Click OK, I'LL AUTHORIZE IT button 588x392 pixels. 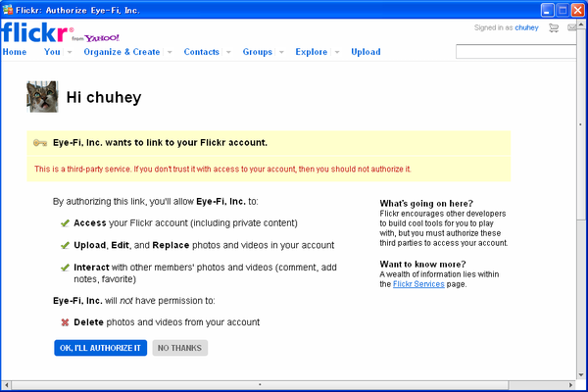pyautogui.click(x=101, y=348)
